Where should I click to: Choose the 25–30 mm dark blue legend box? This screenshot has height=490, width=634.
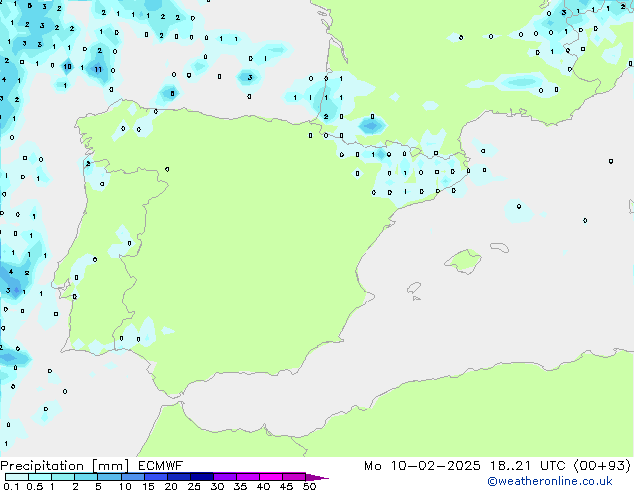pos(202,477)
